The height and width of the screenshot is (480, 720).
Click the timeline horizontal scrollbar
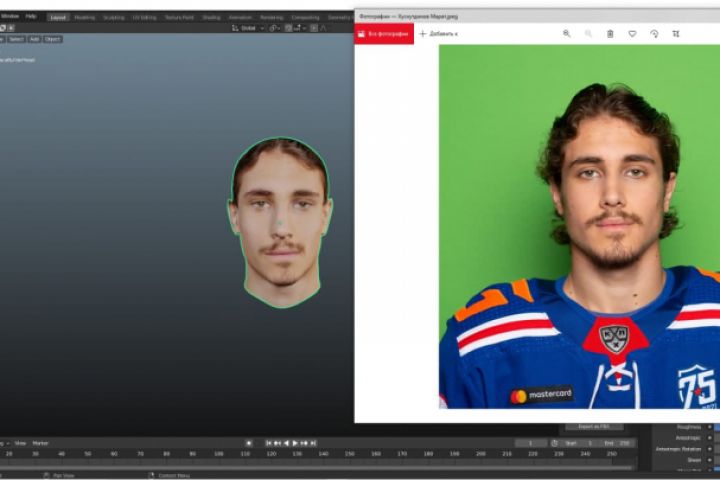pyautogui.click(x=317, y=467)
